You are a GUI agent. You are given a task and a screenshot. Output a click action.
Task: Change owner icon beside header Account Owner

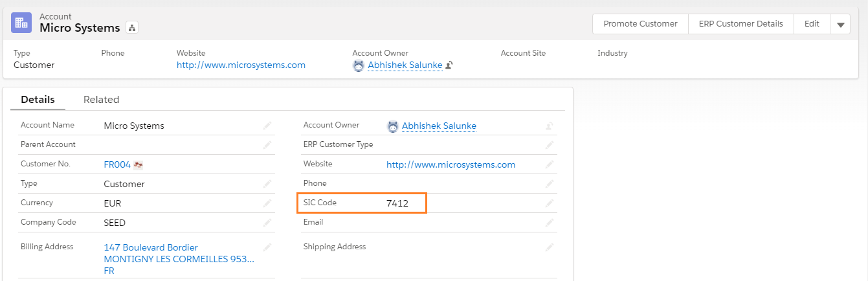[449, 65]
